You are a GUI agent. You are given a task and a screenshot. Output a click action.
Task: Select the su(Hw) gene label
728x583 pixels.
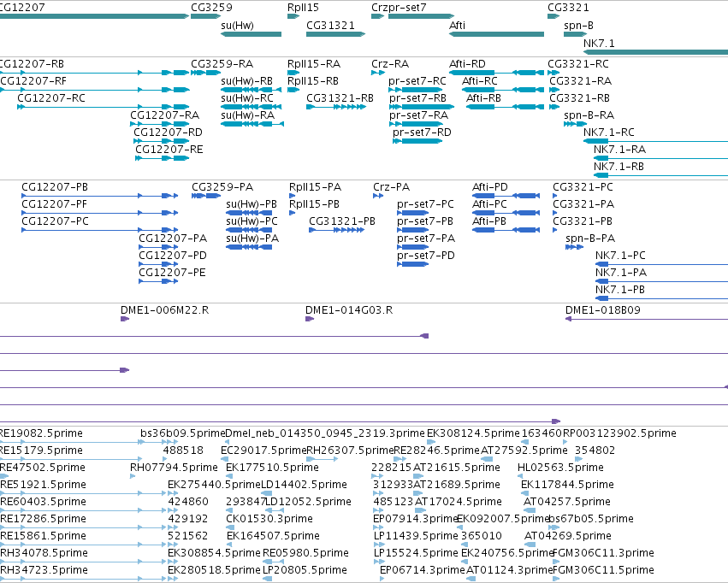click(237, 26)
